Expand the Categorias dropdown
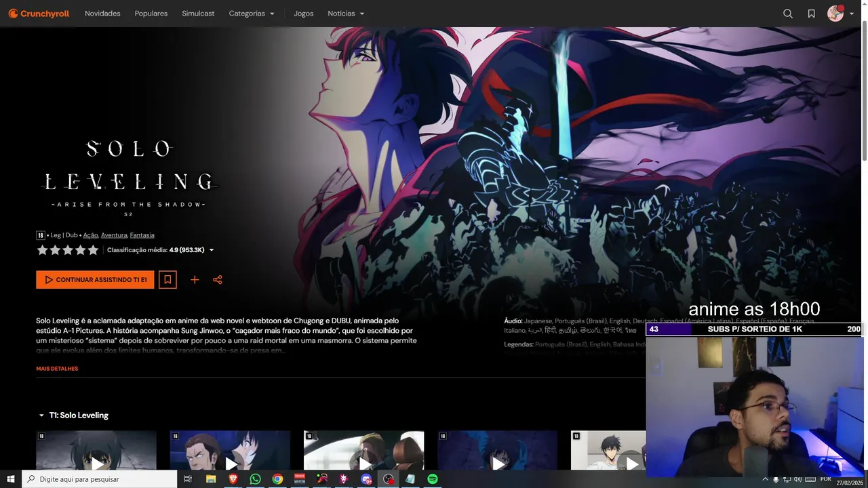Viewport: 868px width, 488px height. [252, 14]
